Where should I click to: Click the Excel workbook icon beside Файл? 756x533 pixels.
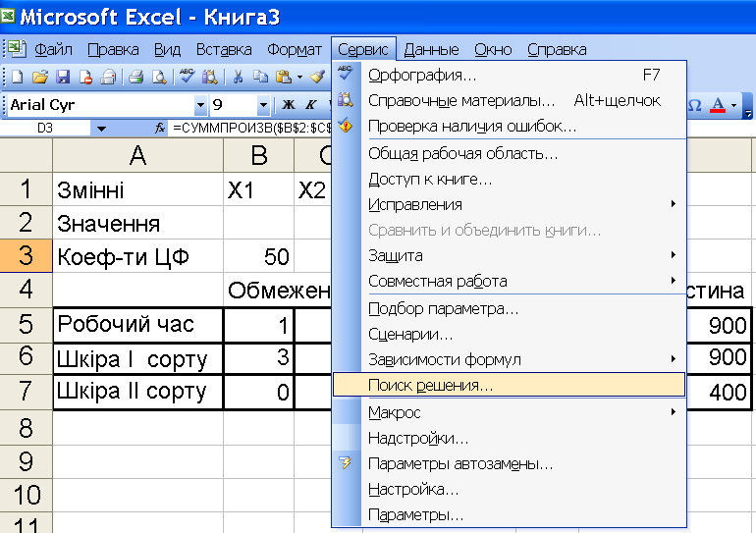coord(17,49)
